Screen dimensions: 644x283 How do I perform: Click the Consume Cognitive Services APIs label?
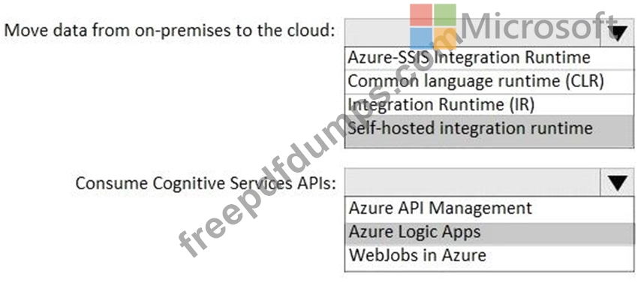(x=206, y=183)
